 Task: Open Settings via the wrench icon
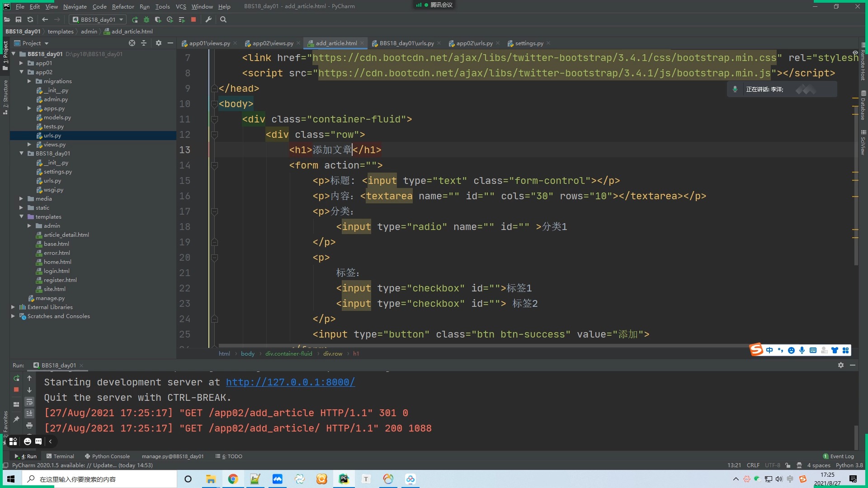pos(208,19)
